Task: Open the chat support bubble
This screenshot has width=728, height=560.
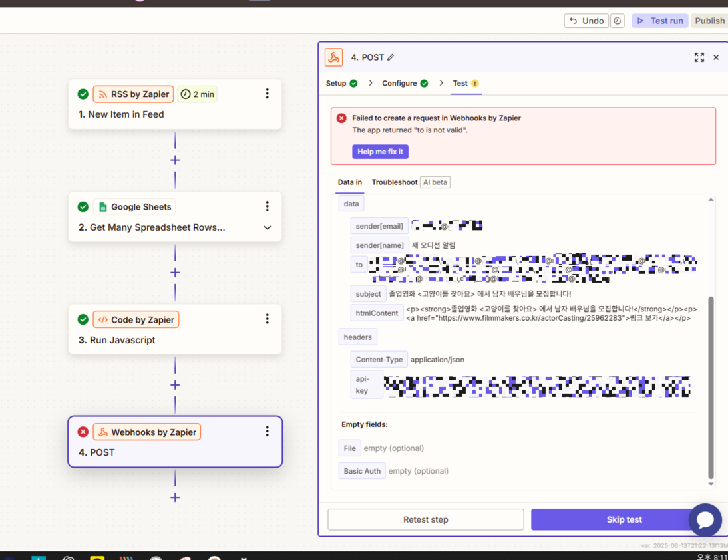Action: pyautogui.click(x=705, y=519)
